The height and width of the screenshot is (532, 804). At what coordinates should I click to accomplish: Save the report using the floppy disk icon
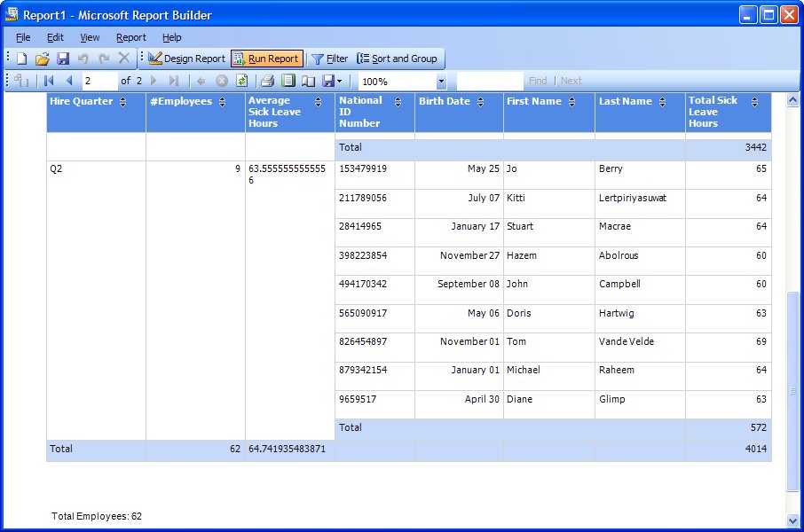click(63, 59)
